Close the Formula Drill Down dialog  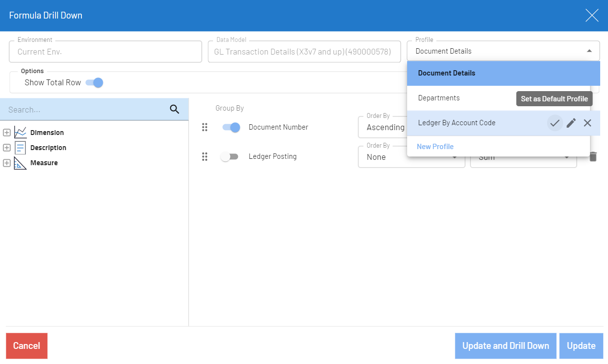pos(591,16)
